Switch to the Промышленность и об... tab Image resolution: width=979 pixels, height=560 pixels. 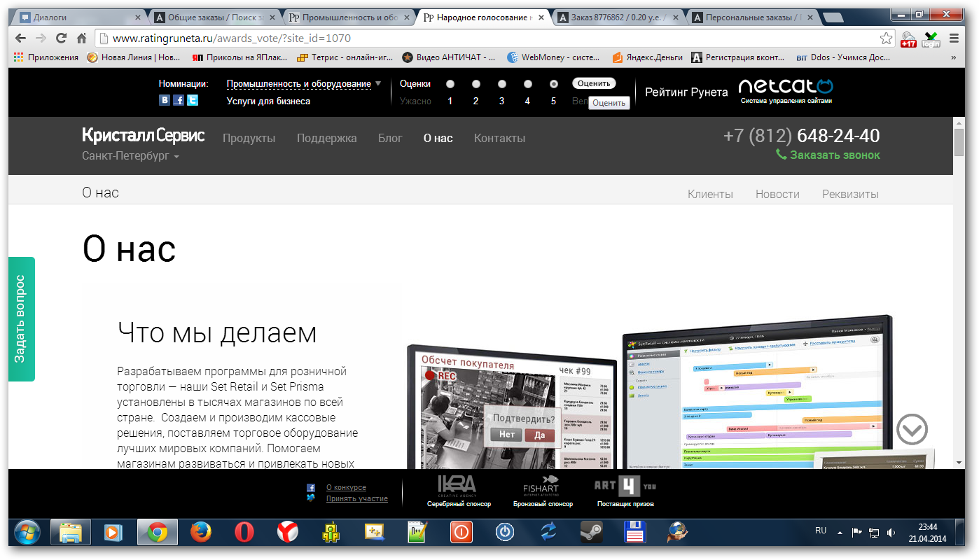(348, 17)
